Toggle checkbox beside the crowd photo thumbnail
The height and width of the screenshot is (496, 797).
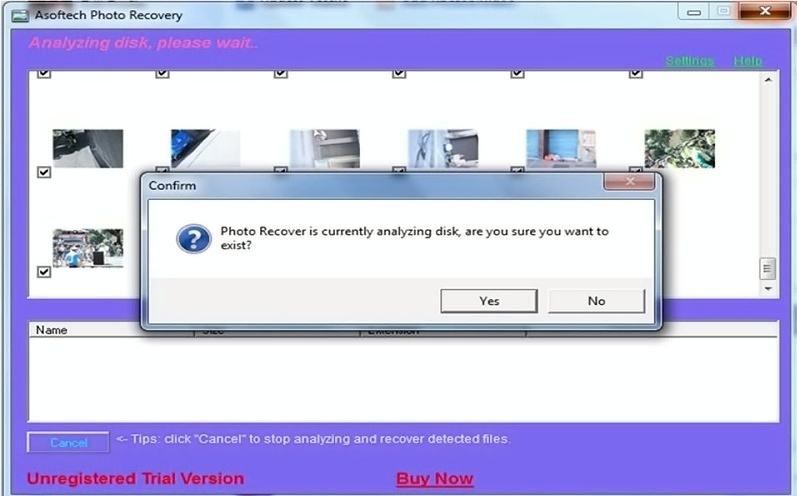(x=44, y=272)
